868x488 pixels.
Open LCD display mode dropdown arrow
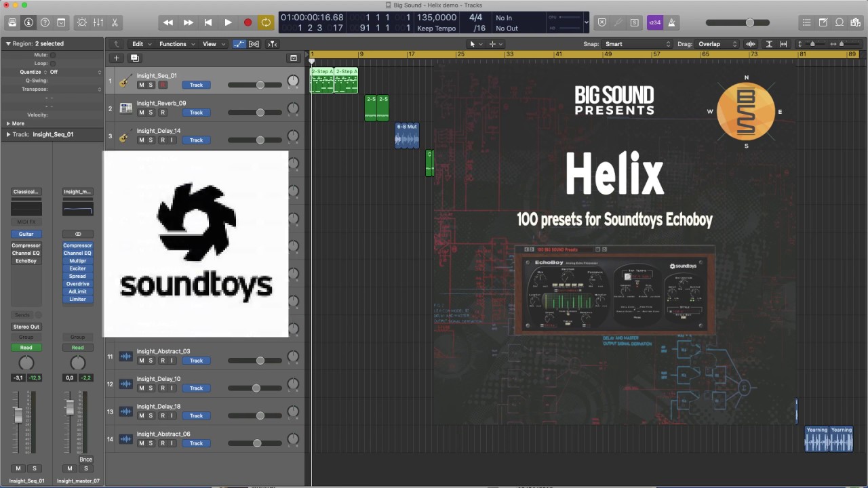point(587,22)
